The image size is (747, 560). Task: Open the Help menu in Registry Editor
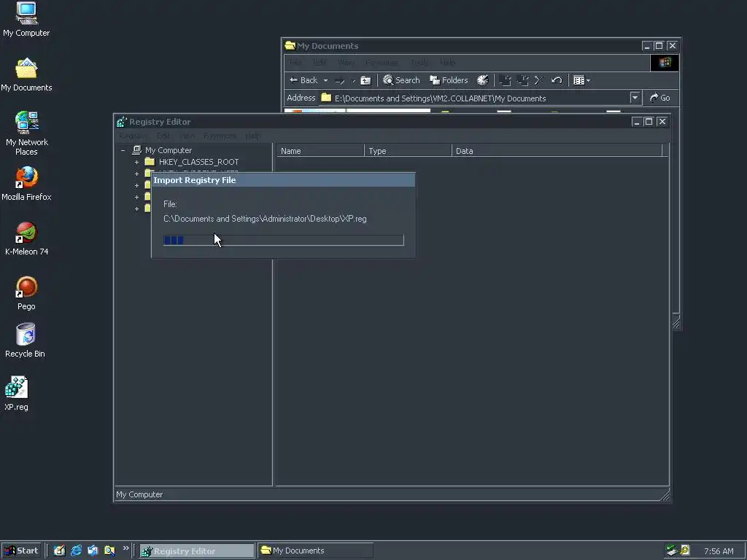click(x=253, y=136)
